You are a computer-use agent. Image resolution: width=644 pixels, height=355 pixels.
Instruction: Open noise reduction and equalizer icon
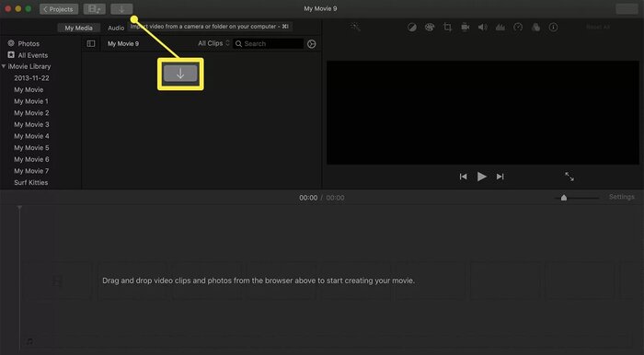[500, 28]
